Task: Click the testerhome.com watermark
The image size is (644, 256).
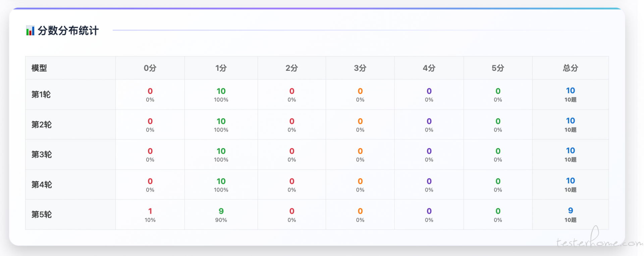Action: [599, 242]
